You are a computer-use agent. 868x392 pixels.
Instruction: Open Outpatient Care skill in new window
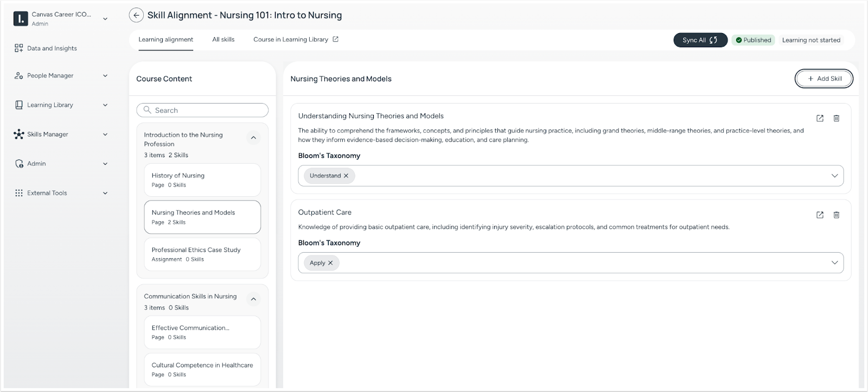click(x=820, y=215)
